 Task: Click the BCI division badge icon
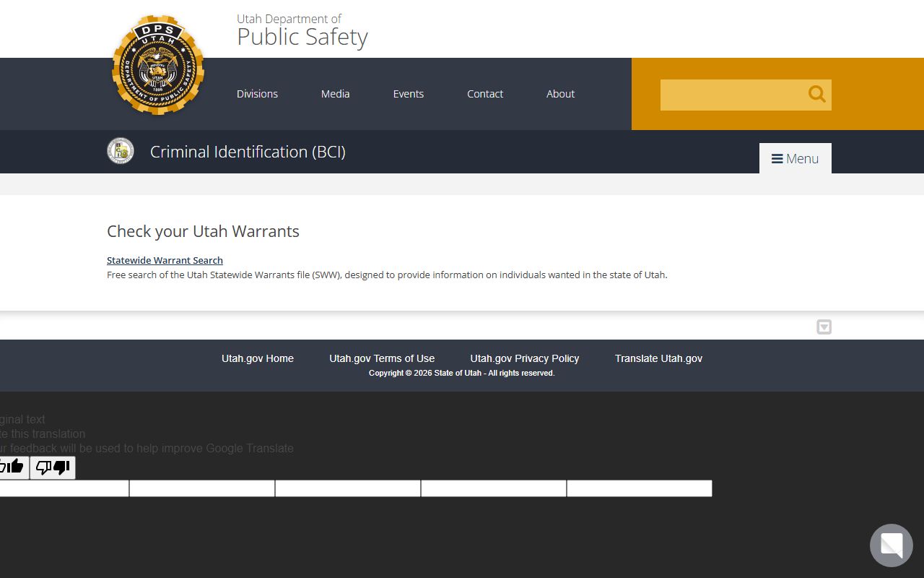click(x=121, y=151)
